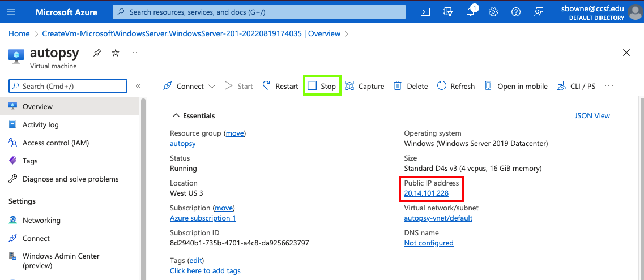
Task: Click the sidebar vertical scrollbar
Action: point(143,187)
